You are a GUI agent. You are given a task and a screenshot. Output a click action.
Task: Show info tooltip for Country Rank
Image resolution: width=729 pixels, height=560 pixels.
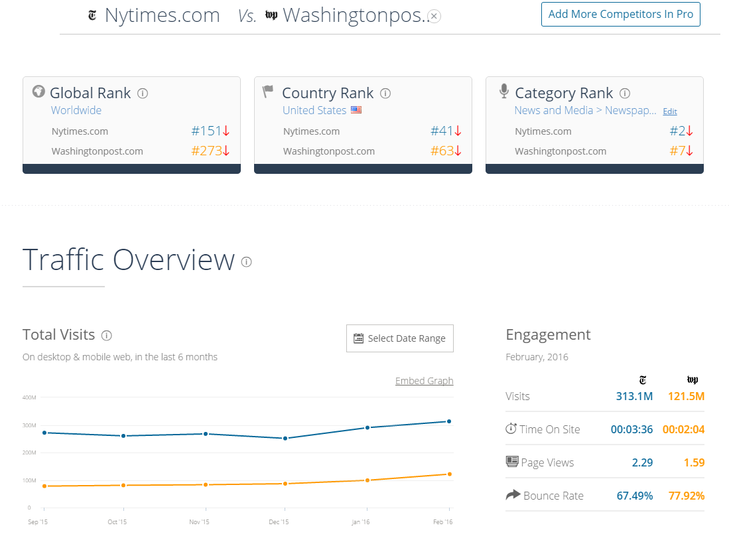[x=385, y=94]
